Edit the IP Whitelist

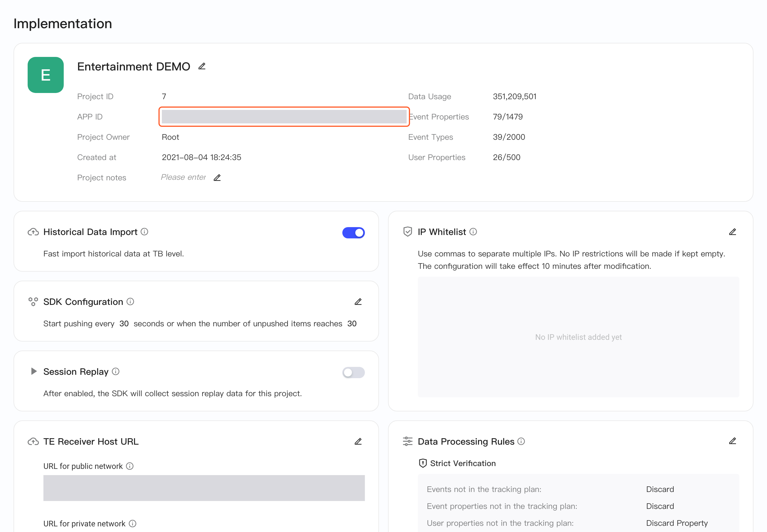pos(732,232)
